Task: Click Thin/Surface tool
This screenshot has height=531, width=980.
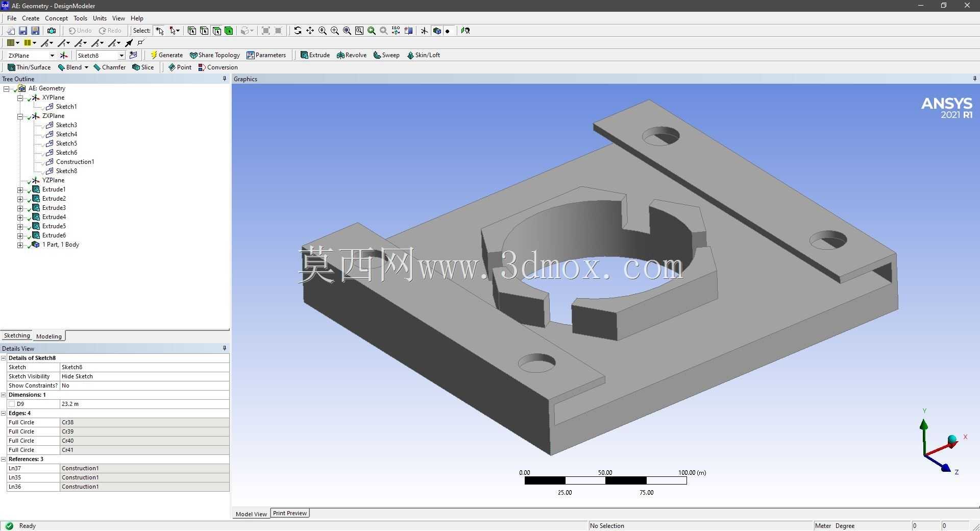Action: pyautogui.click(x=29, y=67)
